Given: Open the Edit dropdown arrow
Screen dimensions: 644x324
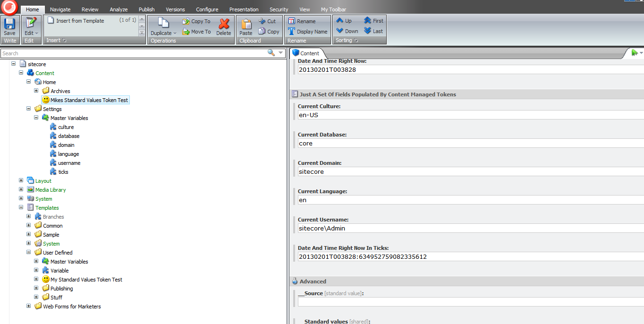Looking at the screenshot, I should tap(36, 34).
